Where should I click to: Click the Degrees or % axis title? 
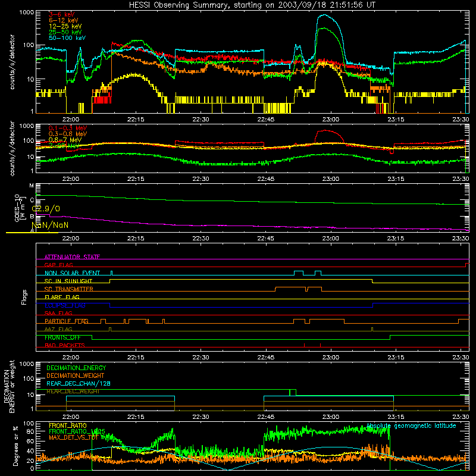(15, 446)
